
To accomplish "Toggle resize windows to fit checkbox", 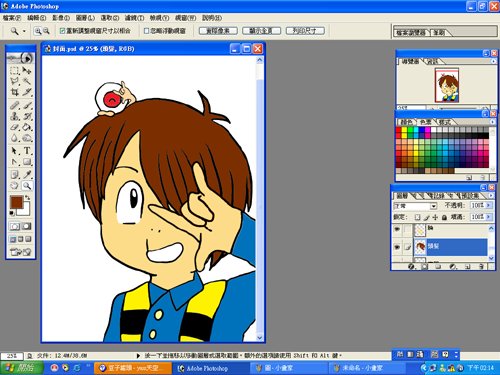I will 62,31.
